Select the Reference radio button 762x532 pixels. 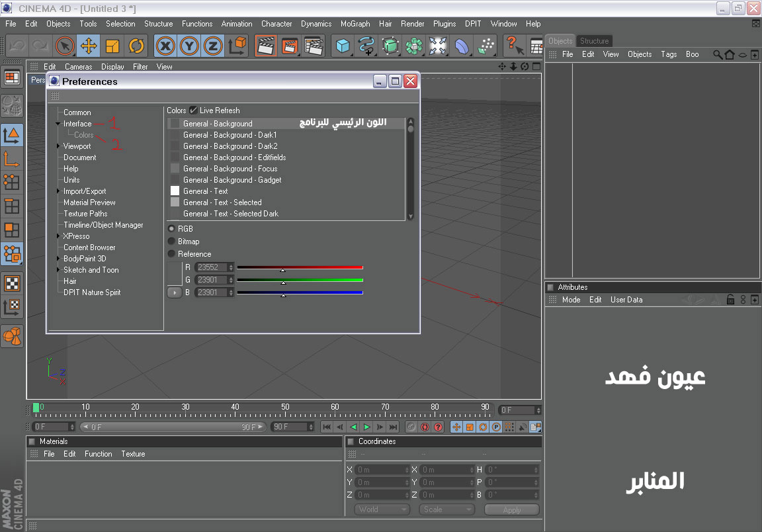tap(171, 254)
